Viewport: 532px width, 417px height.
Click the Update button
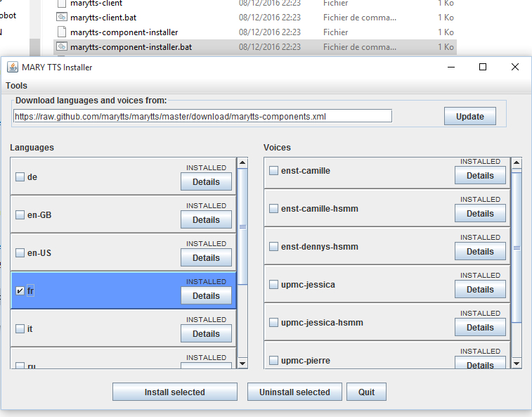470,117
